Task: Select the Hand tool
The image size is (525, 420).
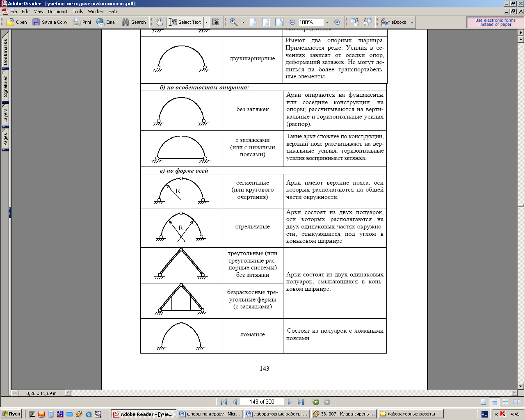Action: click(x=160, y=22)
